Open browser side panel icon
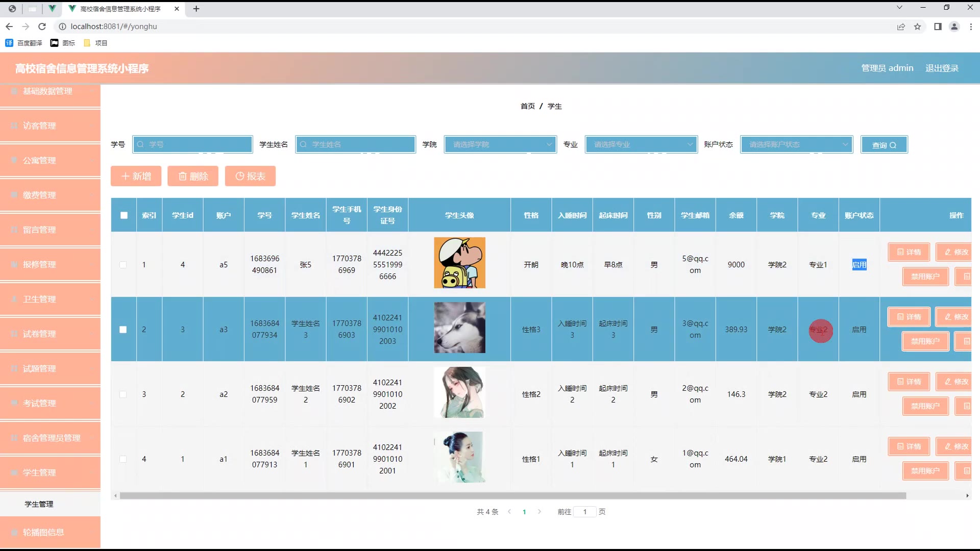This screenshot has width=980, height=551. point(938,27)
